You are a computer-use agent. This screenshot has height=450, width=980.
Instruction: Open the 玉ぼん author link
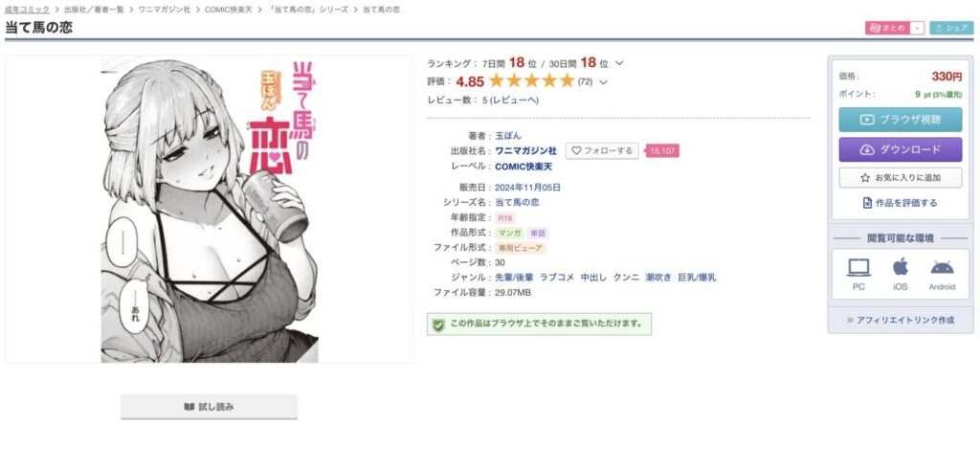pos(508,136)
